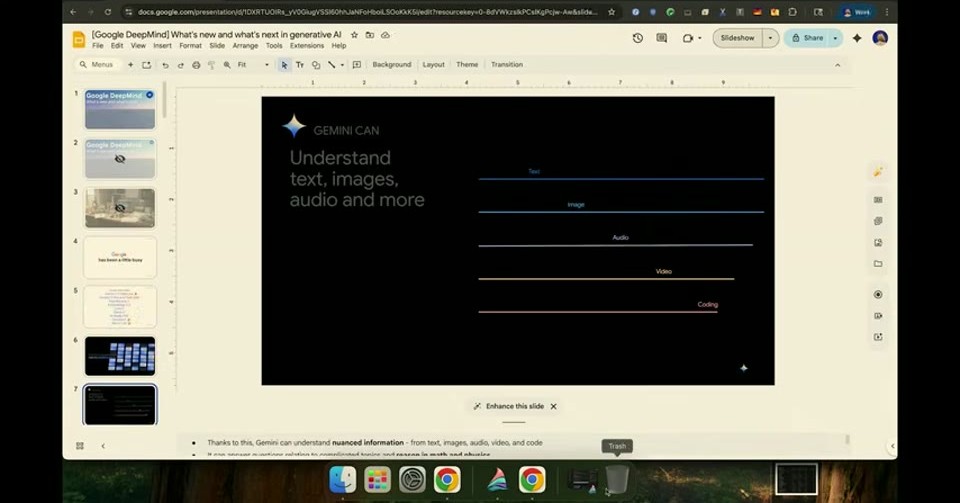Open the Google account avatar
Image resolution: width=960 pixels, height=503 pixels.
[x=880, y=38]
